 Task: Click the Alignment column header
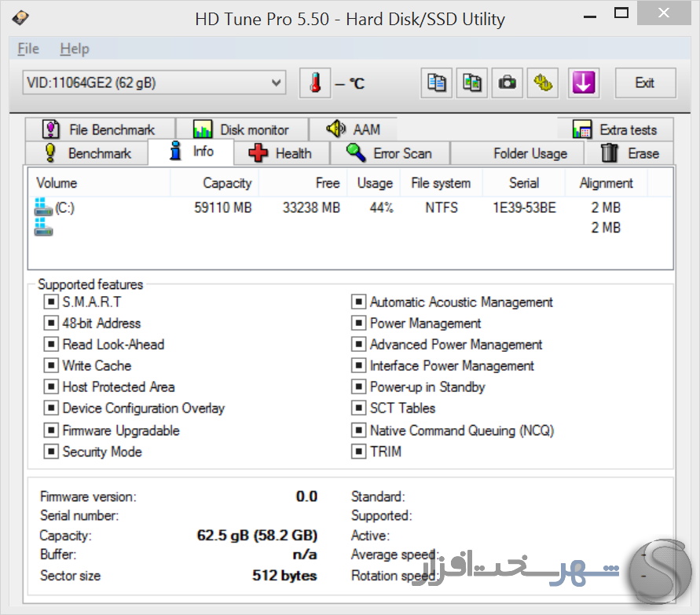click(607, 182)
